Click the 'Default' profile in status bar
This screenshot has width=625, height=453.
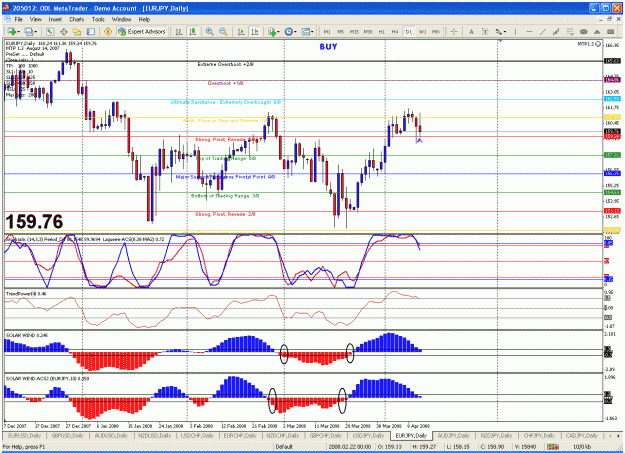pyautogui.click(x=284, y=447)
